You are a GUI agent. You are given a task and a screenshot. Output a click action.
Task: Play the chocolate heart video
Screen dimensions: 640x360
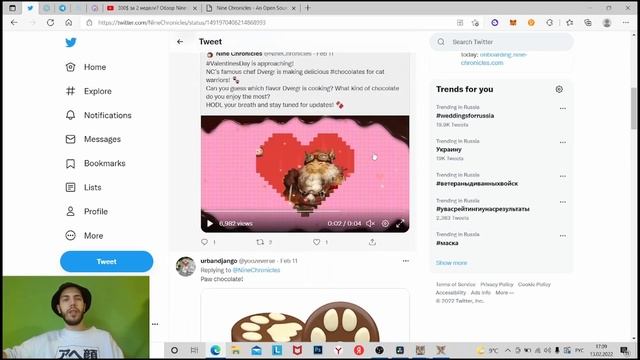click(210, 223)
